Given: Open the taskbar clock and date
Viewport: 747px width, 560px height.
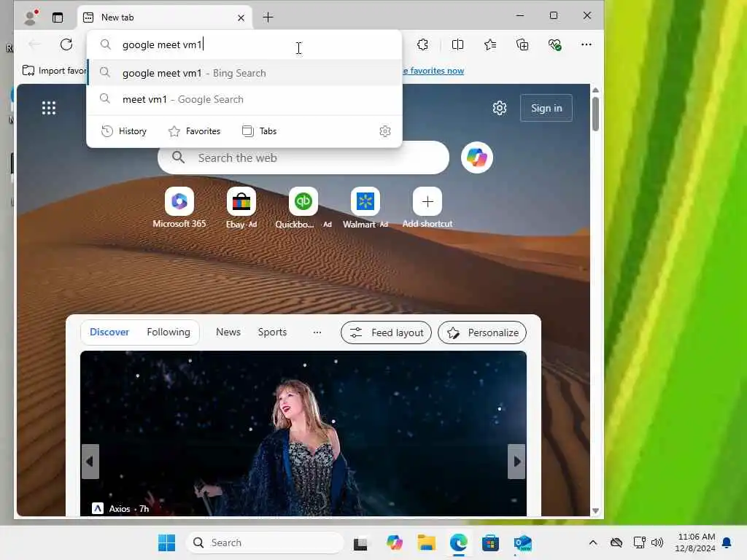Looking at the screenshot, I should pos(695,542).
